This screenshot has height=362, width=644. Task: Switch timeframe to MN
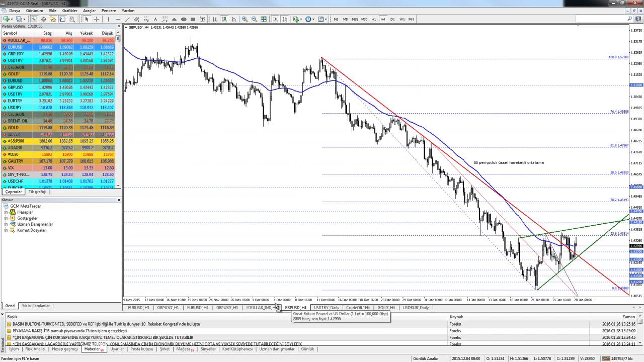[x=411, y=19]
